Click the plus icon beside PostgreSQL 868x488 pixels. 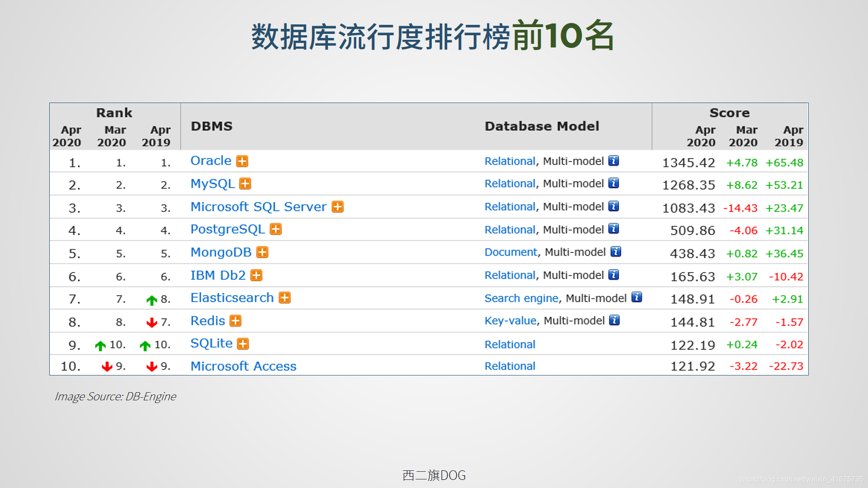(276, 230)
